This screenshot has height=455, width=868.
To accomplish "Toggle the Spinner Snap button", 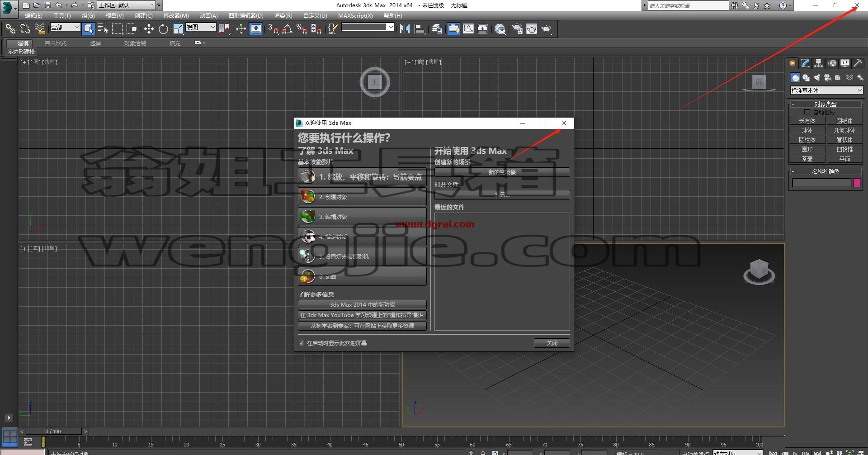I will pos(316,29).
